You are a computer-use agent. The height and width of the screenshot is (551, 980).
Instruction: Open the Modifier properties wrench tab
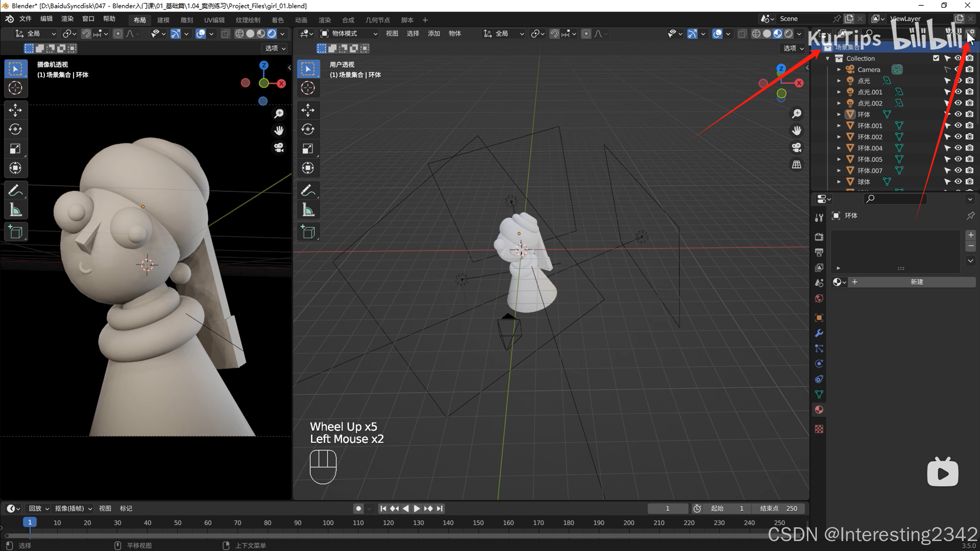(819, 333)
